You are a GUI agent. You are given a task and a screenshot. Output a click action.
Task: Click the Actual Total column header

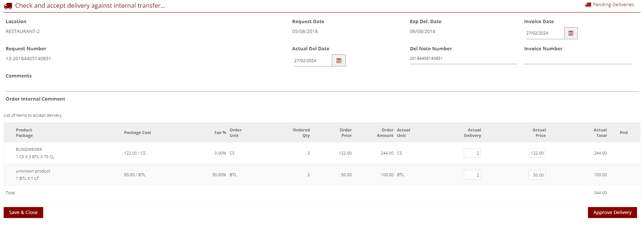point(600,133)
